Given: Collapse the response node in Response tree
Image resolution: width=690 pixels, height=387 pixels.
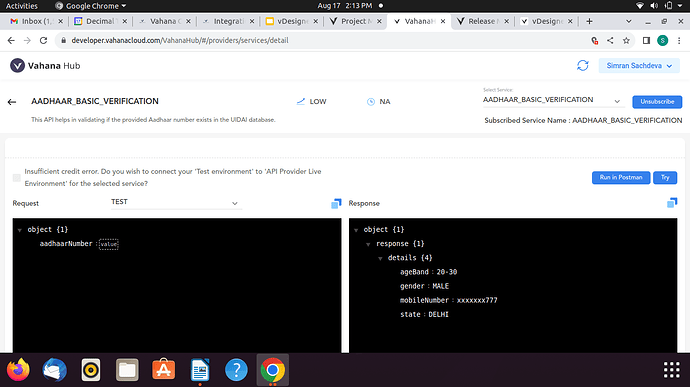Looking at the screenshot, I should (x=368, y=244).
